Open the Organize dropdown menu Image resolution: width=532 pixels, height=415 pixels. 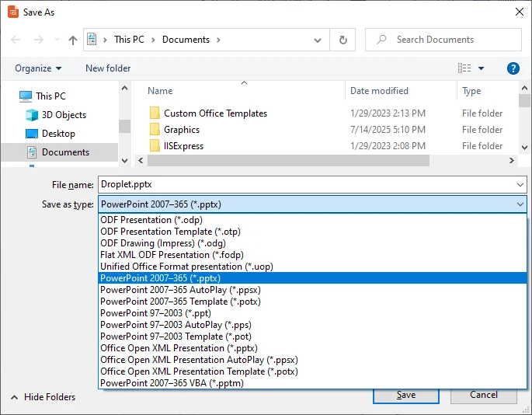[x=38, y=68]
